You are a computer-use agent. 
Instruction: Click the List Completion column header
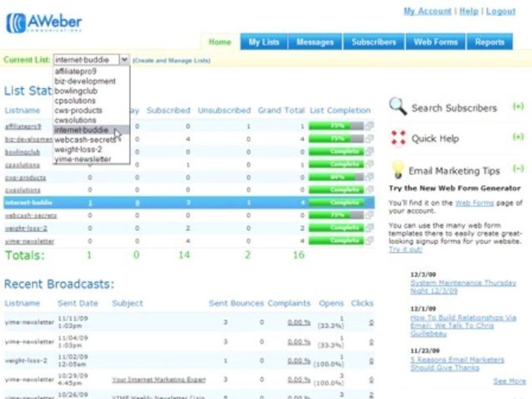point(340,110)
